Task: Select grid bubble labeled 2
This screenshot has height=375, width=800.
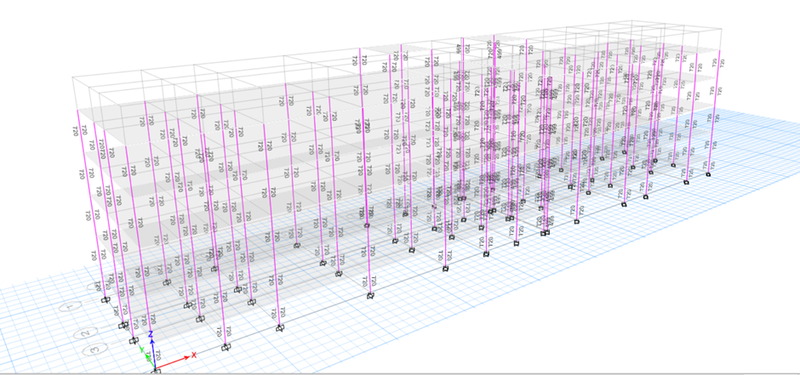Action: [x=86, y=333]
